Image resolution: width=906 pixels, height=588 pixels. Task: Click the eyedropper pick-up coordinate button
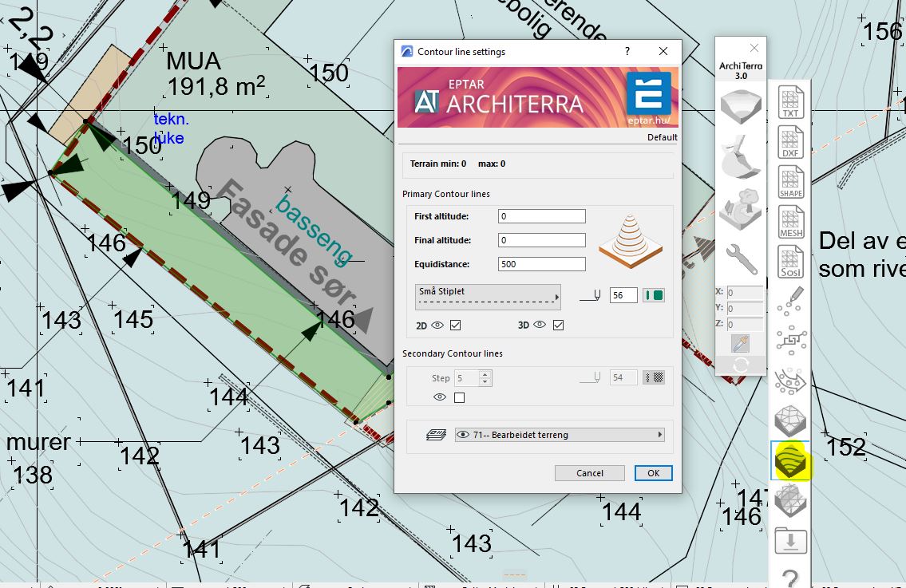click(x=740, y=343)
